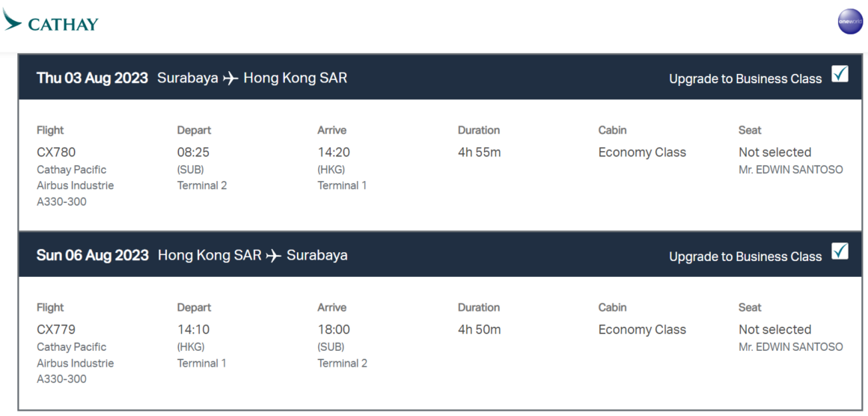Click the 08:25 departure time
The height and width of the screenshot is (416, 868).
[193, 152]
